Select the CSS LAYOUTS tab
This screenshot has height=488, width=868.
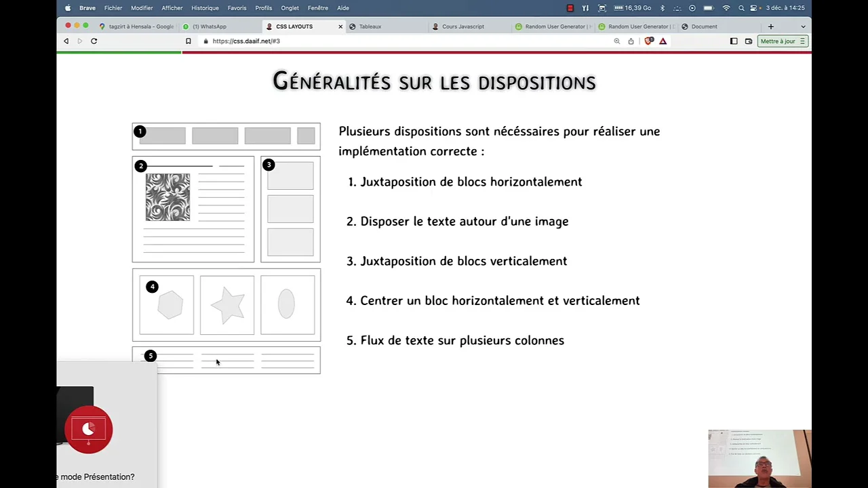(303, 26)
